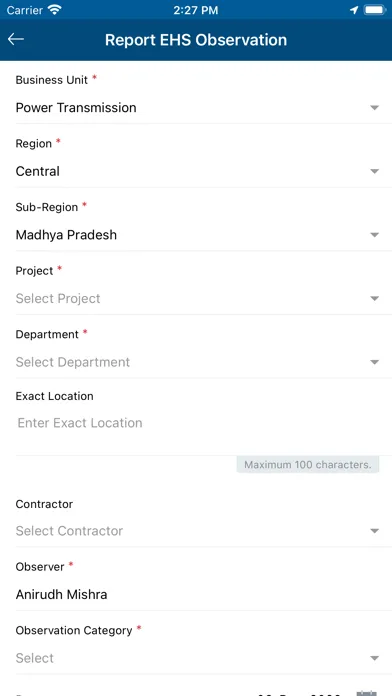
Task: Tap the time in status bar
Action: click(x=196, y=10)
